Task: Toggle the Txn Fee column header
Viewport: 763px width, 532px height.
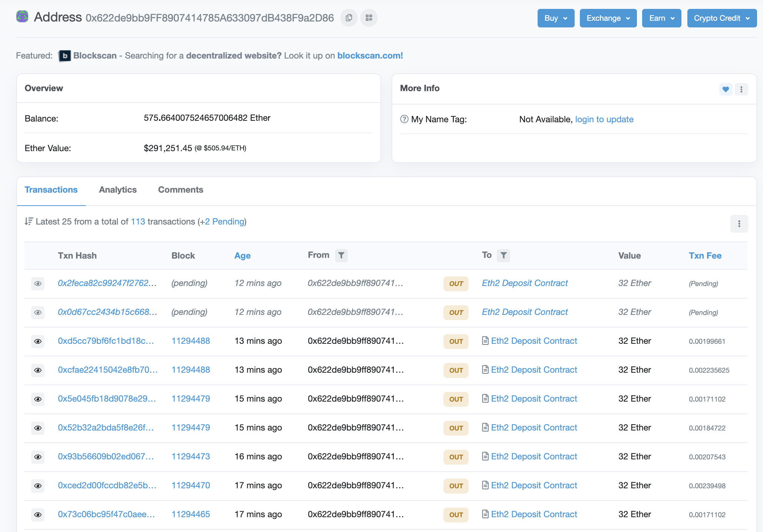Action: tap(705, 256)
